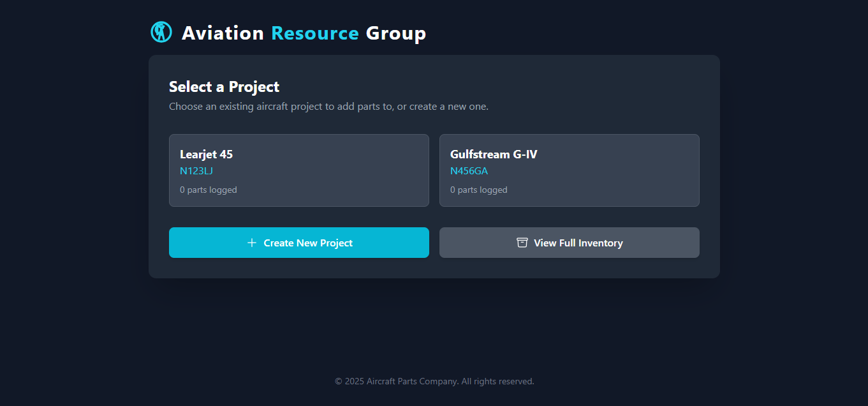Click the cyan "Resource" word in the header
Viewport: 868px width, 406px height.
tap(315, 33)
